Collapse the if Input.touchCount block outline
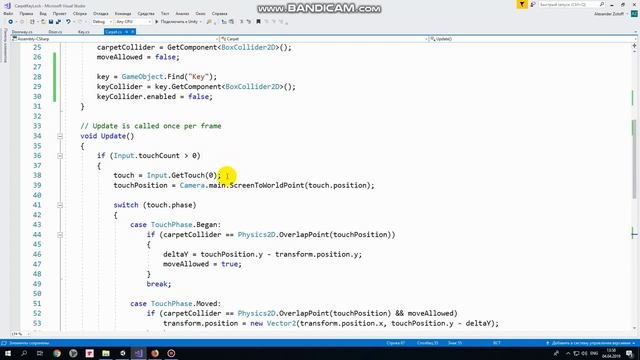Viewport: 640px width, 360px height. coord(60,156)
